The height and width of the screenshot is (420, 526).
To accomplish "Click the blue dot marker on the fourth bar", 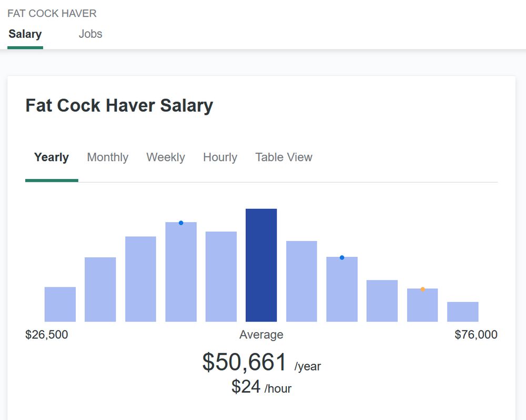I will [x=181, y=223].
